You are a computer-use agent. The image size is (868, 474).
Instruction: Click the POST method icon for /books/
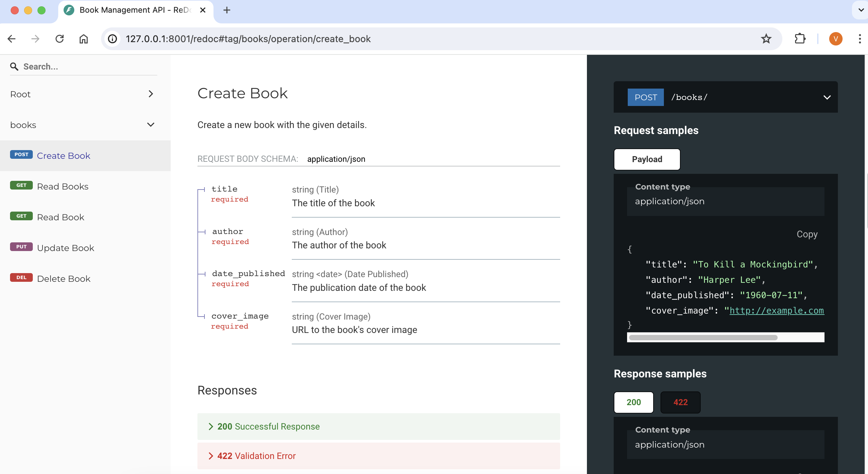[x=646, y=98]
